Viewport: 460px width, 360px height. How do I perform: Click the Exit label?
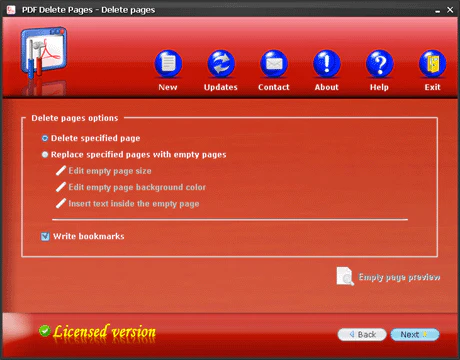432,87
